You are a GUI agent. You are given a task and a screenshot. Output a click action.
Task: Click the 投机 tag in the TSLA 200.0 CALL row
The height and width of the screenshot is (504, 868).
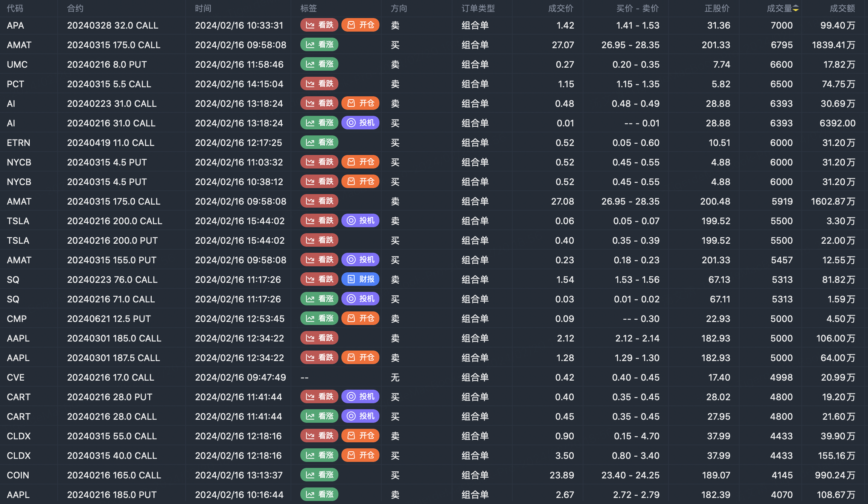point(360,221)
